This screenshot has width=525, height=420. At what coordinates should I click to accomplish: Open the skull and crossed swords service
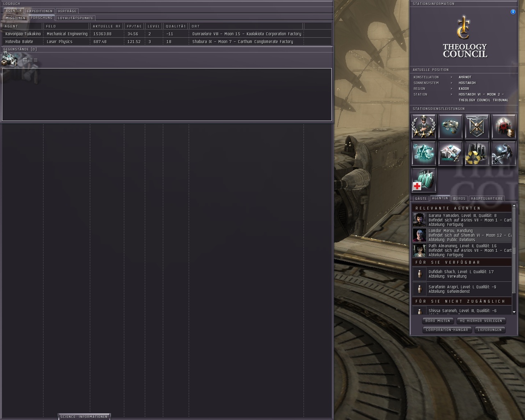coord(477,126)
